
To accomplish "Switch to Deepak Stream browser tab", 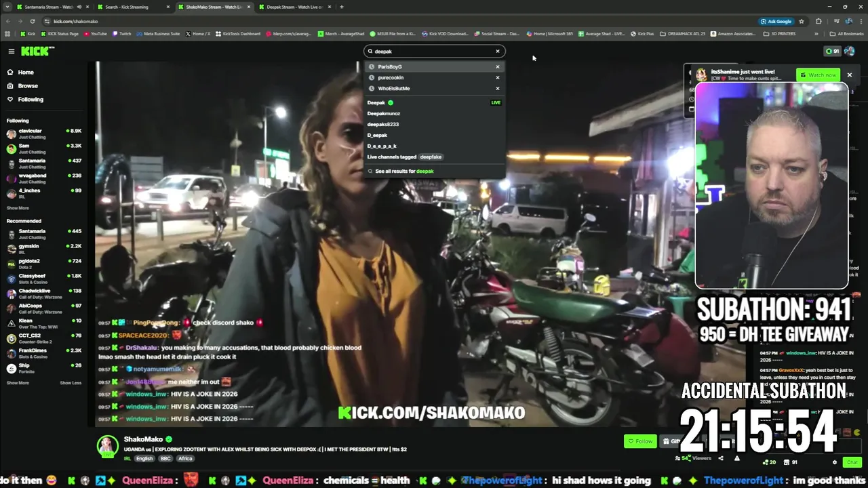I will pos(294,7).
